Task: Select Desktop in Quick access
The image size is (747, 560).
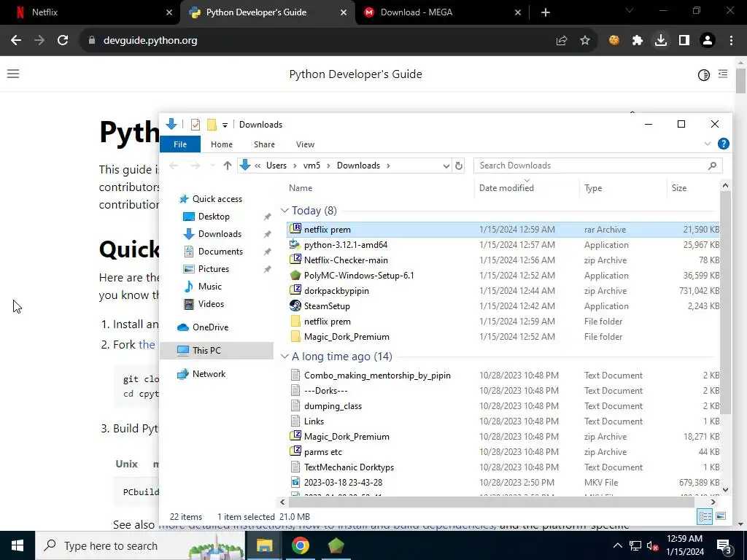Action: pyautogui.click(x=214, y=217)
